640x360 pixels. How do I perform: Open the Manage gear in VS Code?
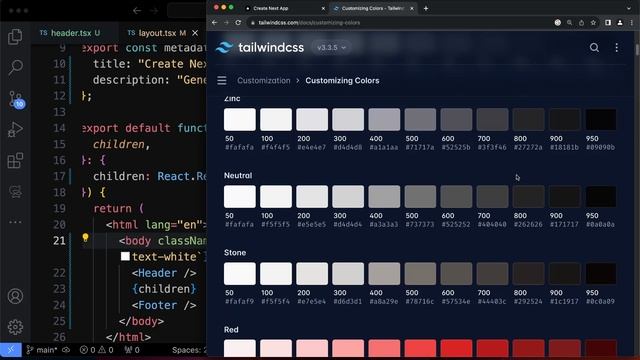point(15,327)
